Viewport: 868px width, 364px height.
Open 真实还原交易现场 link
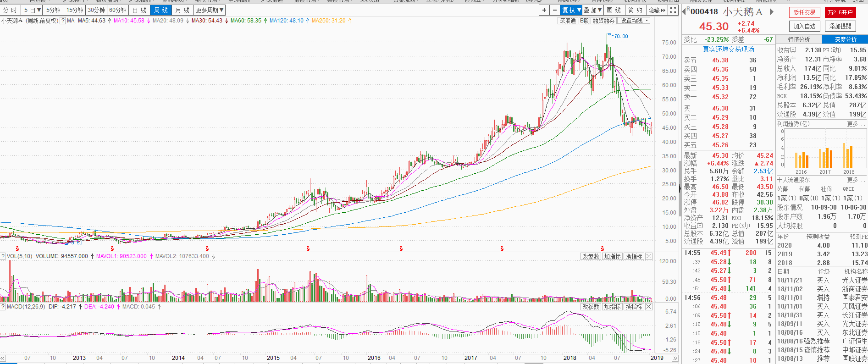point(729,49)
